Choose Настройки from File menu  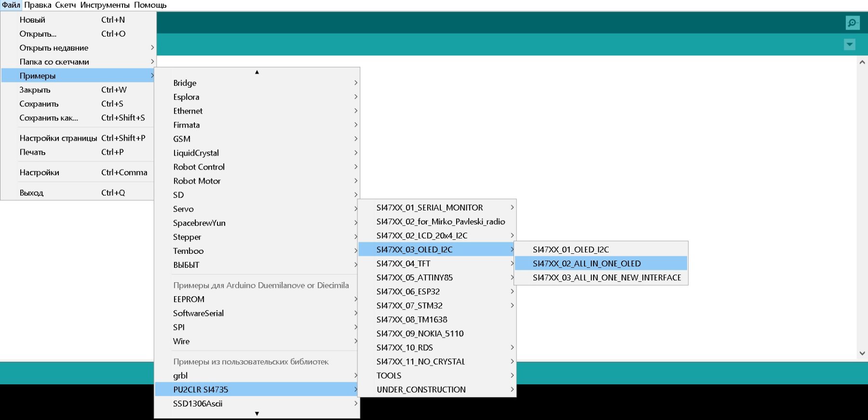[x=40, y=172]
